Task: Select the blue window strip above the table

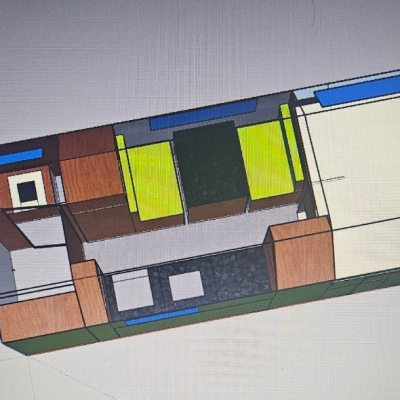Action: (203, 114)
